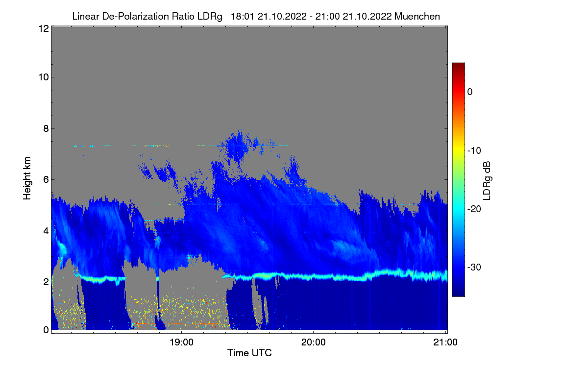Click the height axis label '2'

pyautogui.click(x=45, y=281)
